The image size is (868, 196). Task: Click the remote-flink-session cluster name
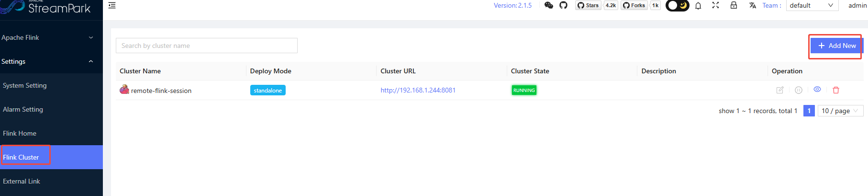[x=161, y=91]
